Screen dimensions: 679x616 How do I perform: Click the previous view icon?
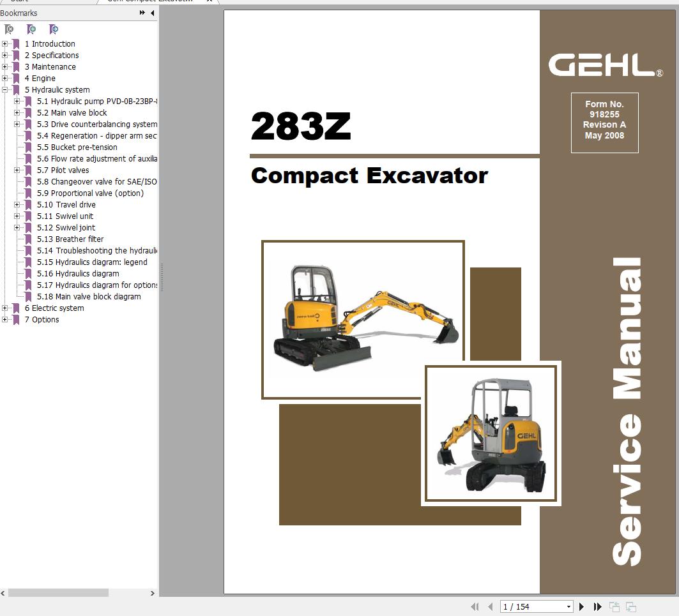615,606
